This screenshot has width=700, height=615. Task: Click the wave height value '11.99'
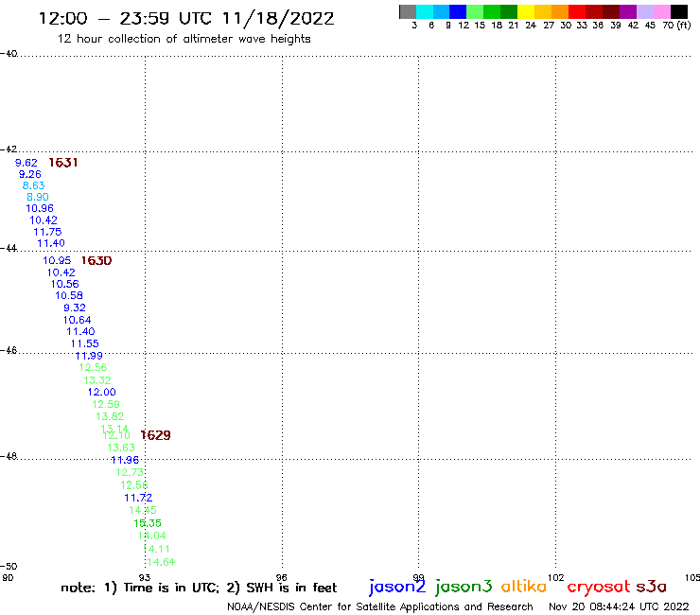point(89,356)
